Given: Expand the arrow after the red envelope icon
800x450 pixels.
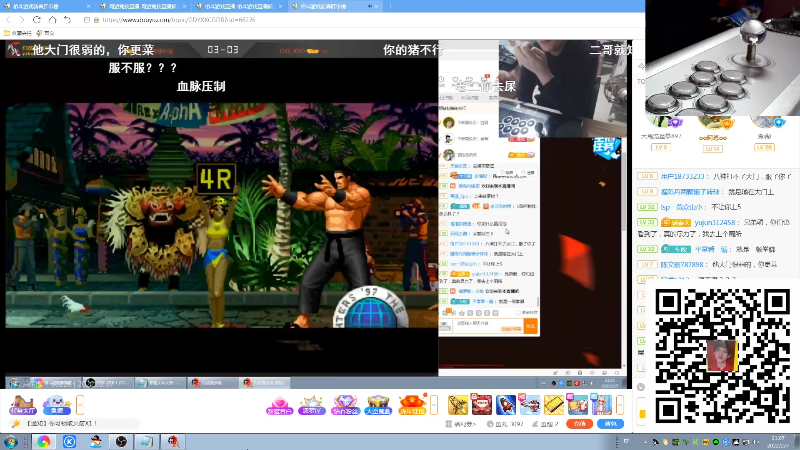Looking at the screenshot, I should coord(434,405).
